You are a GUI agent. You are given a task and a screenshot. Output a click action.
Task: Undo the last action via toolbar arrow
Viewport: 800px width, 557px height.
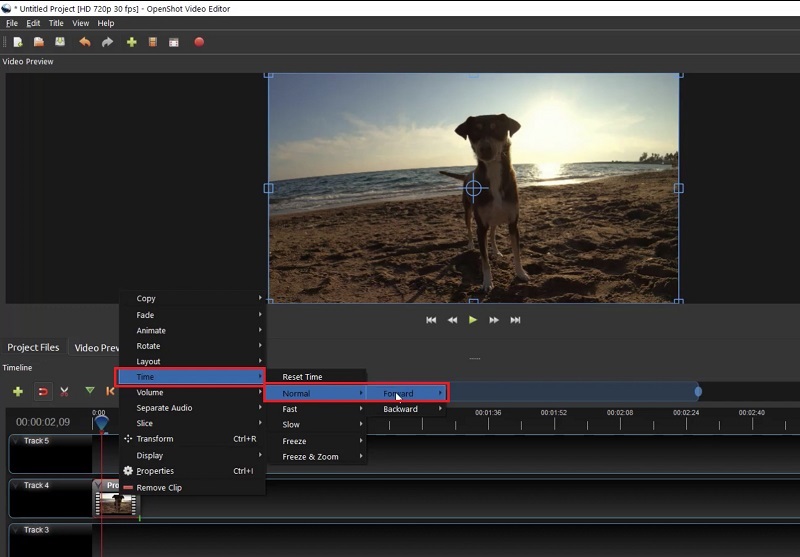(x=84, y=42)
